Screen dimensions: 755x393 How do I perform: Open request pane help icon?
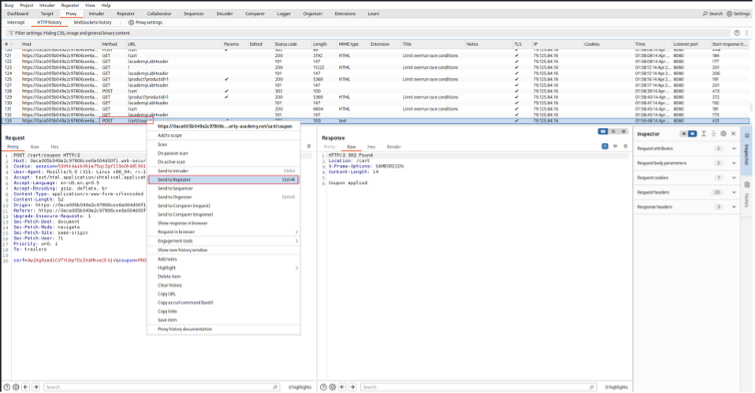[7, 387]
